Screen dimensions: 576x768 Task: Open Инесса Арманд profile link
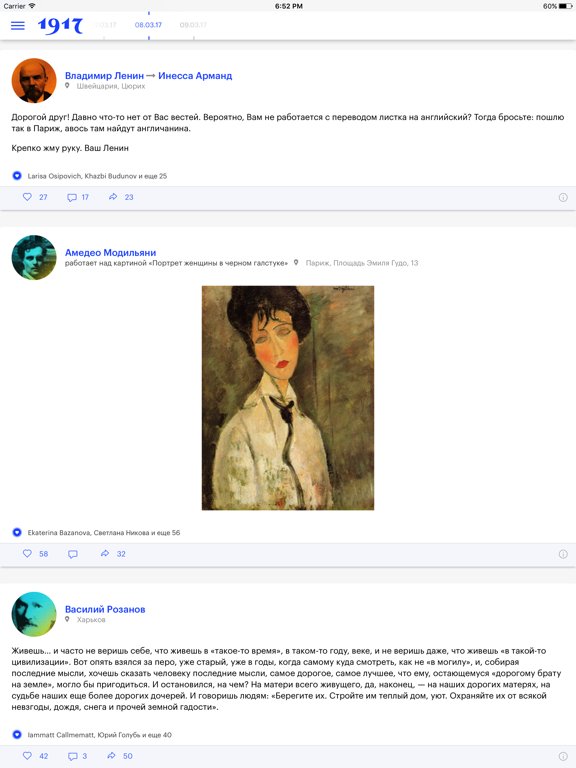coord(195,75)
